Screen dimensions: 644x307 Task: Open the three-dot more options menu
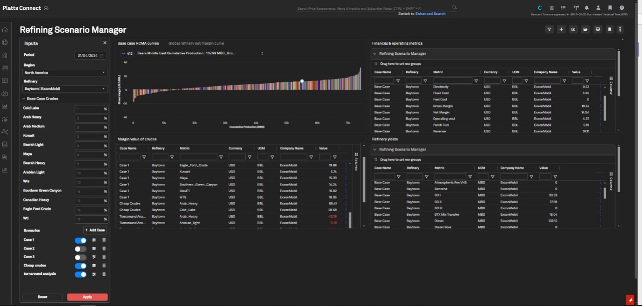620,29
